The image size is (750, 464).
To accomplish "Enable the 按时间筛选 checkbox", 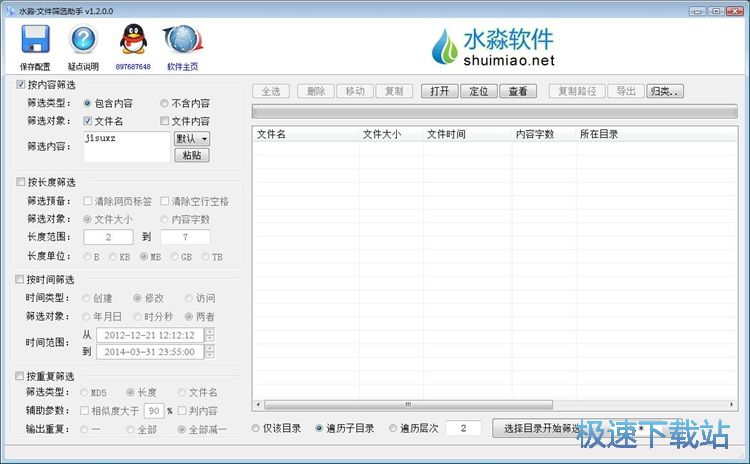I will tap(20, 279).
